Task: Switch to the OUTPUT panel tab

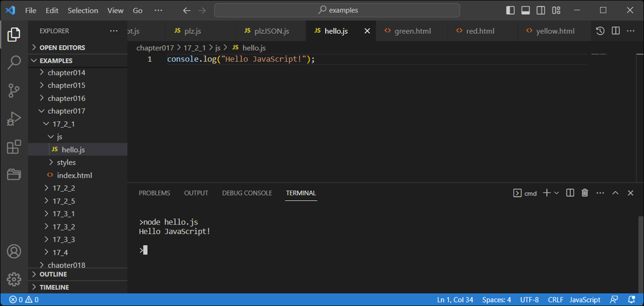Action: point(196,193)
